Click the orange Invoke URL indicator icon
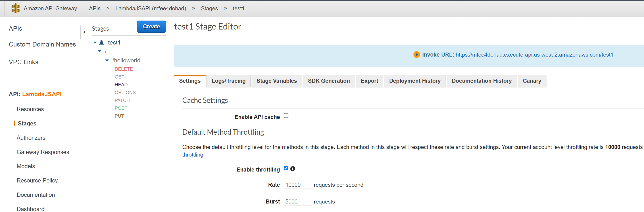 click(417, 55)
